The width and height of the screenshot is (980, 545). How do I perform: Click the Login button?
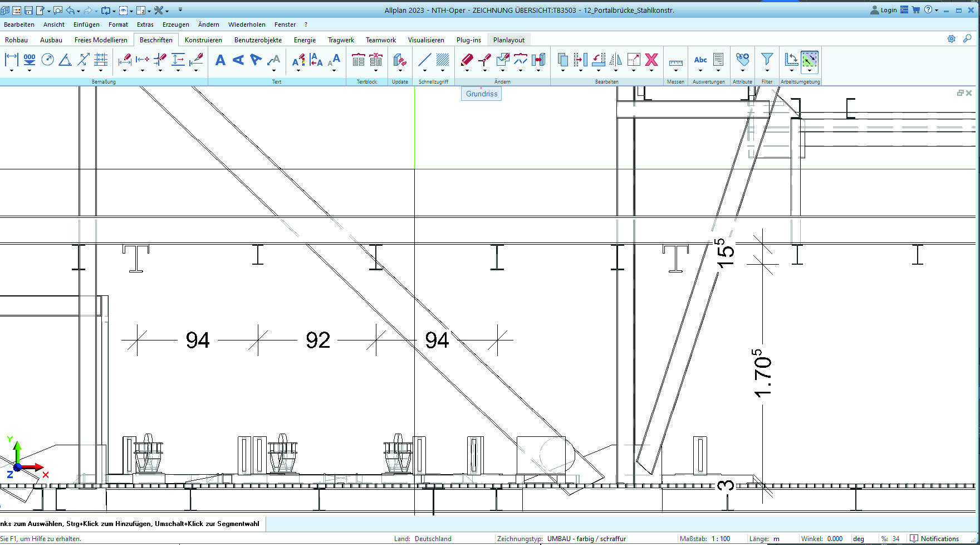[884, 10]
